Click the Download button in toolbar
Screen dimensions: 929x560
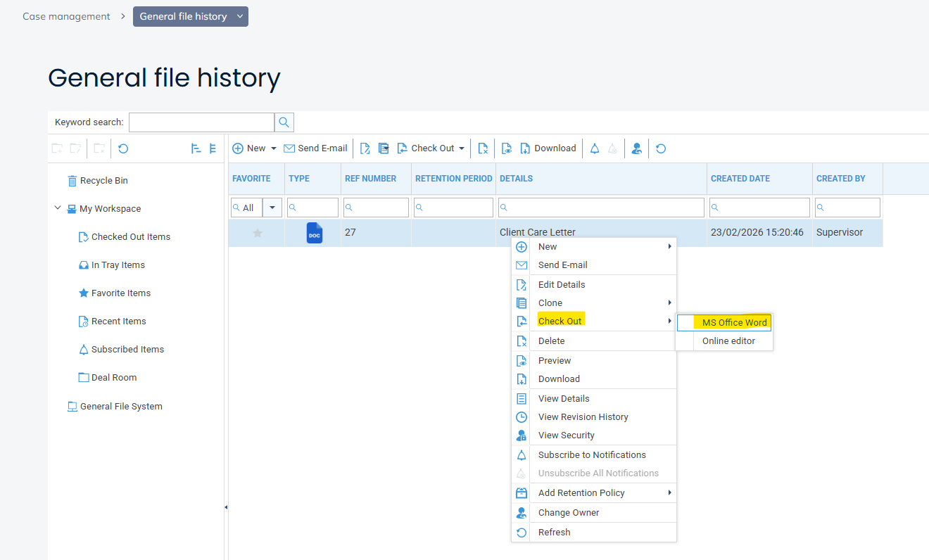[x=548, y=148]
